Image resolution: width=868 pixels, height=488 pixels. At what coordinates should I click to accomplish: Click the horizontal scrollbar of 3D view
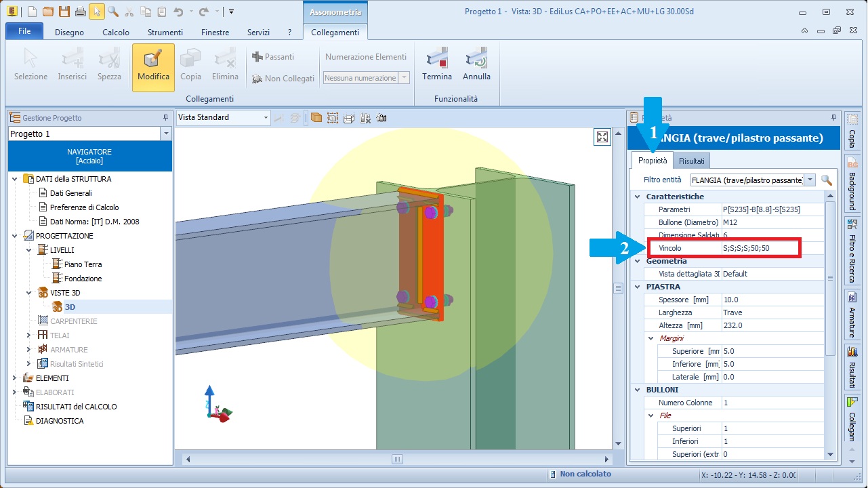click(397, 459)
